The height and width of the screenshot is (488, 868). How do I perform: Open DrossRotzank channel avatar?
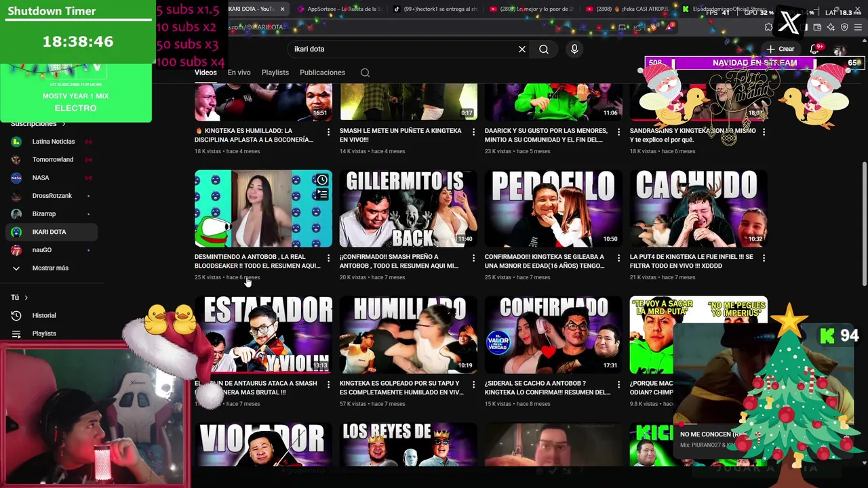coord(16,196)
